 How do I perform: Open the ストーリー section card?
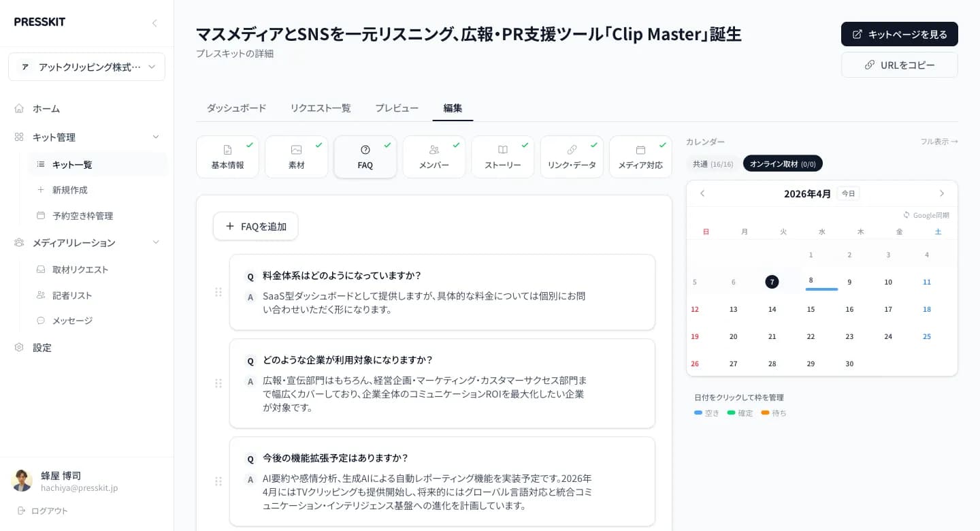(503, 157)
